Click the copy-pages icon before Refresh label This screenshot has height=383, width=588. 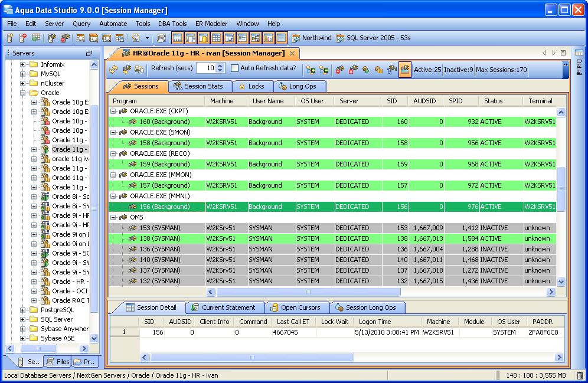(x=139, y=69)
